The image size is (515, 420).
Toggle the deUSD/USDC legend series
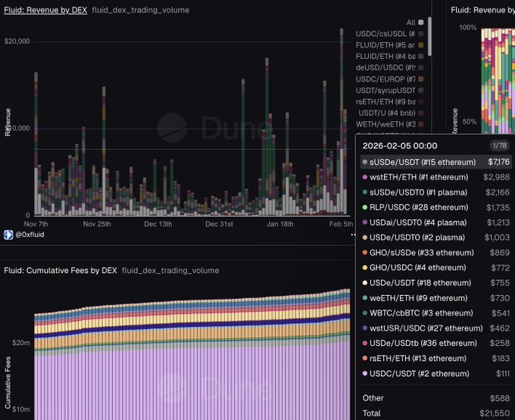[x=389, y=67]
